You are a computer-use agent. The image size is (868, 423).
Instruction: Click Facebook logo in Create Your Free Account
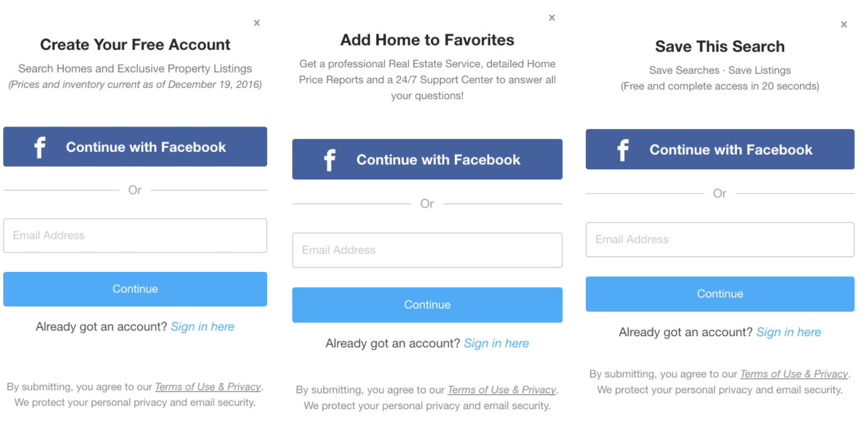click(x=40, y=147)
